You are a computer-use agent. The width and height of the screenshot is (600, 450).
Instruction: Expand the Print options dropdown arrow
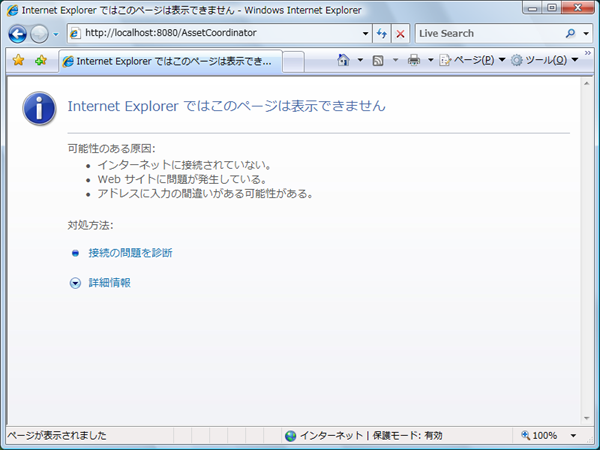pyautogui.click(x=430, y=60)
